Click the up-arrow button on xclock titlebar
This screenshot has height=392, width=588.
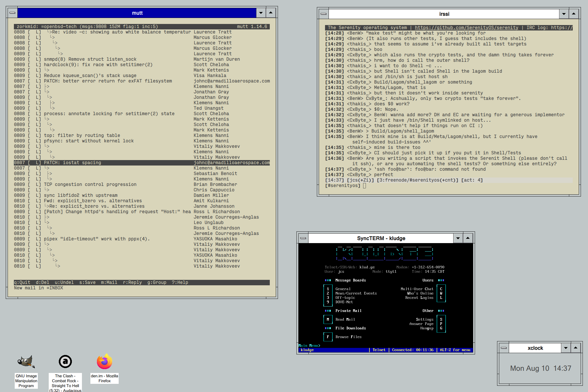click(x=575, y=348)
